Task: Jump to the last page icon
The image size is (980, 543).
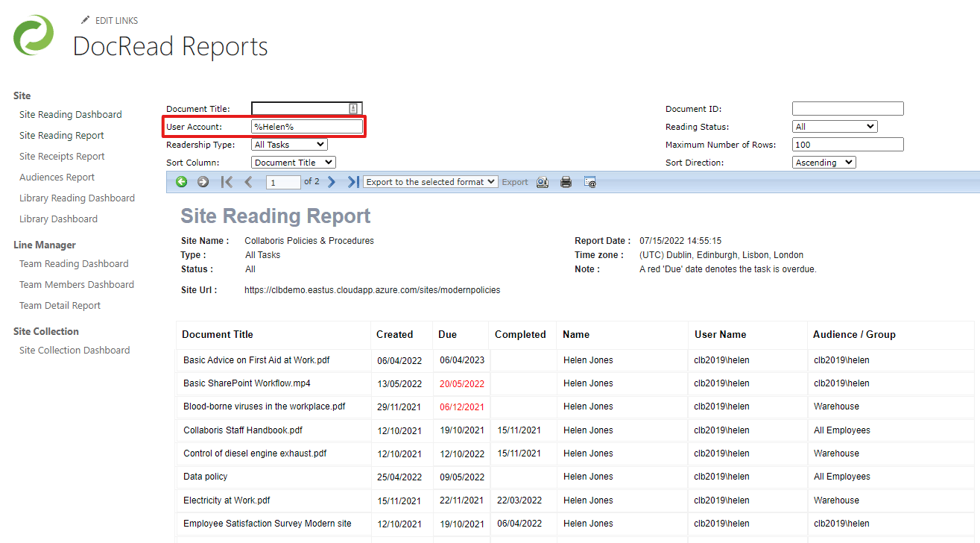Action: pyautogui.click(x=353, y=181)
